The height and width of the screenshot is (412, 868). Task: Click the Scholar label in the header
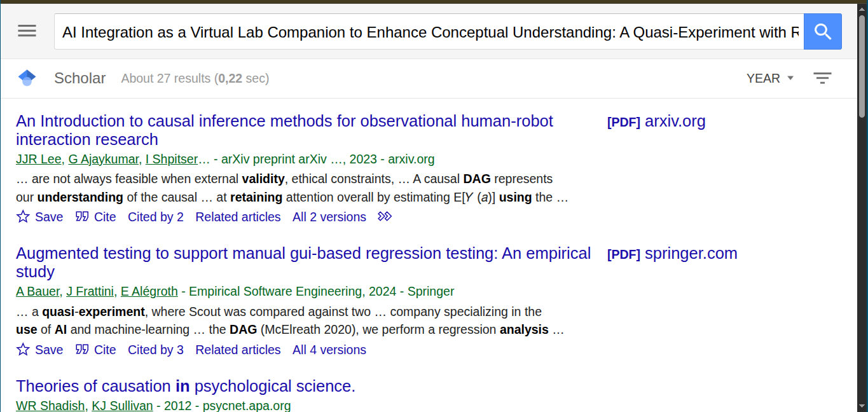(x=80, y=78)
